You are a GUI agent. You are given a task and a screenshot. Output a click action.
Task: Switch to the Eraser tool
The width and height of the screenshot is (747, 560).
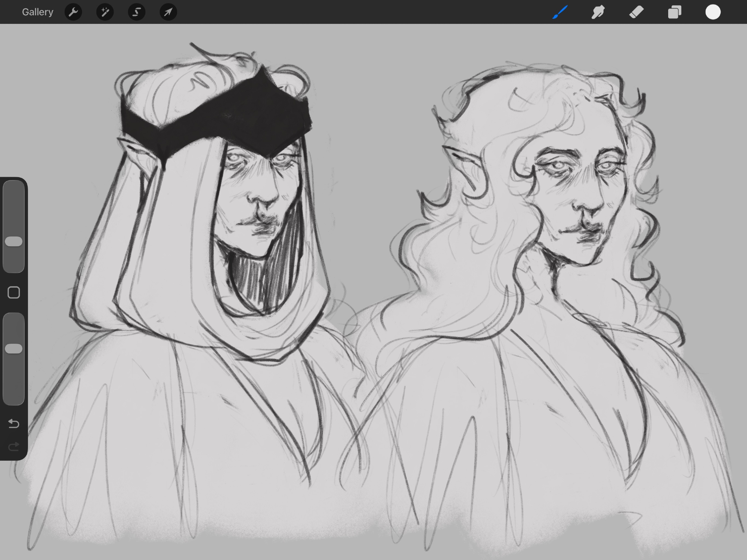click(x=636, y=12)
